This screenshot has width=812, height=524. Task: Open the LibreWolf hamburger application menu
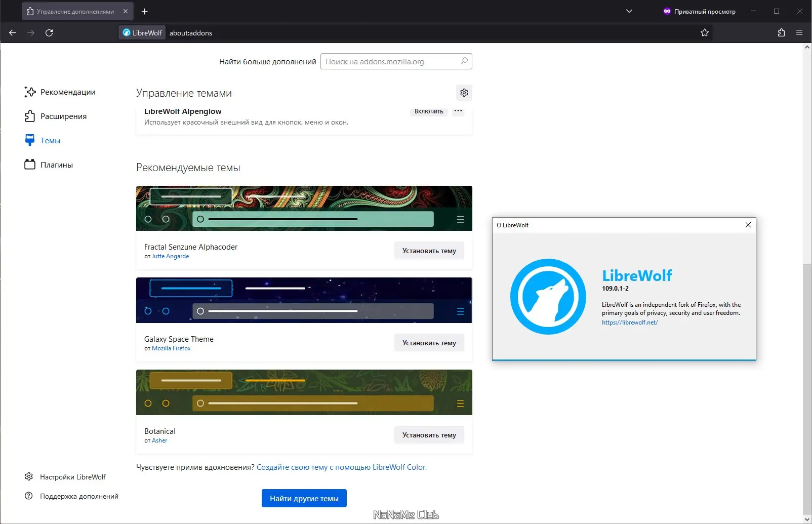(799, 33)
